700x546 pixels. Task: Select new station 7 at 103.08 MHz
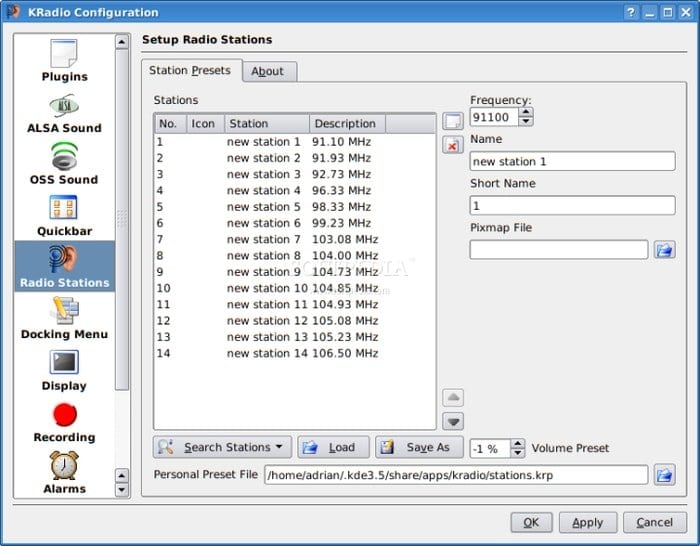click(295, 239)
